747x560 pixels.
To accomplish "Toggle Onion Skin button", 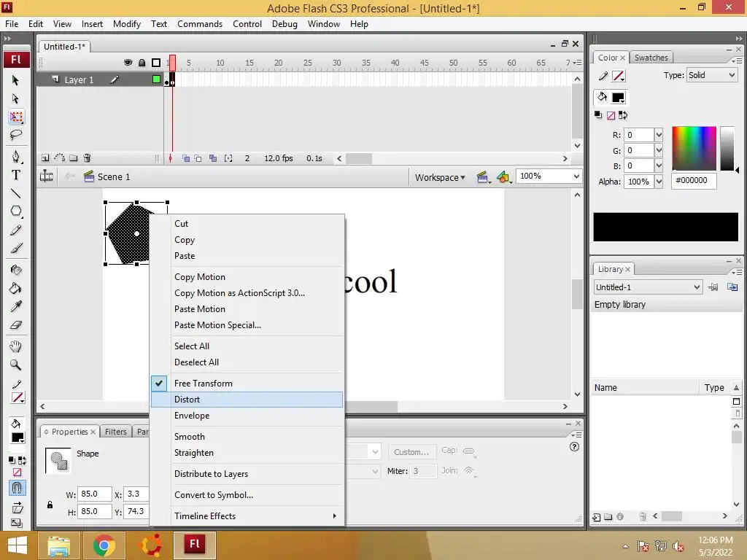I will coord(186,158).
